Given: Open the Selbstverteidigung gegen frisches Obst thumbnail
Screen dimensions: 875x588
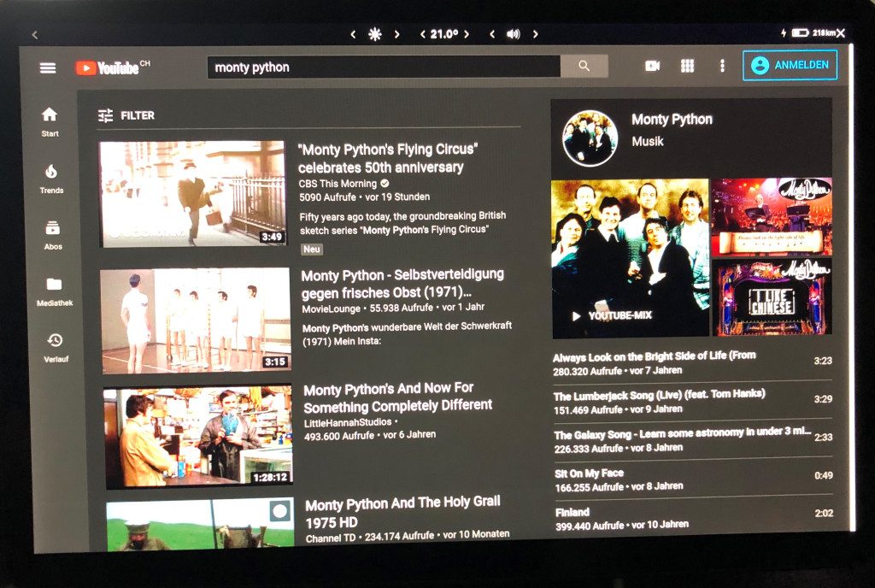Looking at the screenshot, I should (x=196, y=320).
